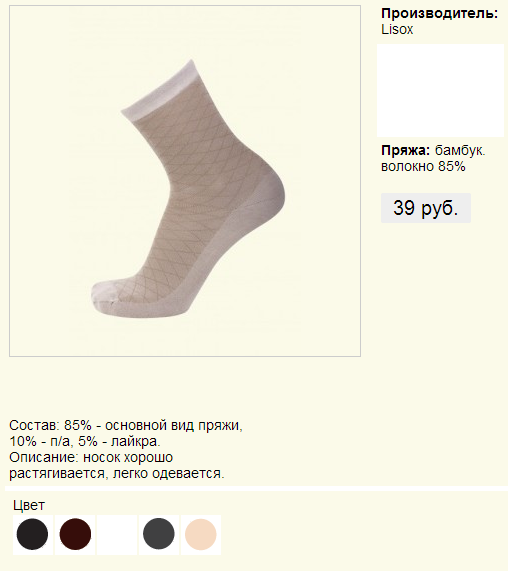This screenshot has height=571, width=508.
Task: Click the Состав composition line
Action: [126, 425]
